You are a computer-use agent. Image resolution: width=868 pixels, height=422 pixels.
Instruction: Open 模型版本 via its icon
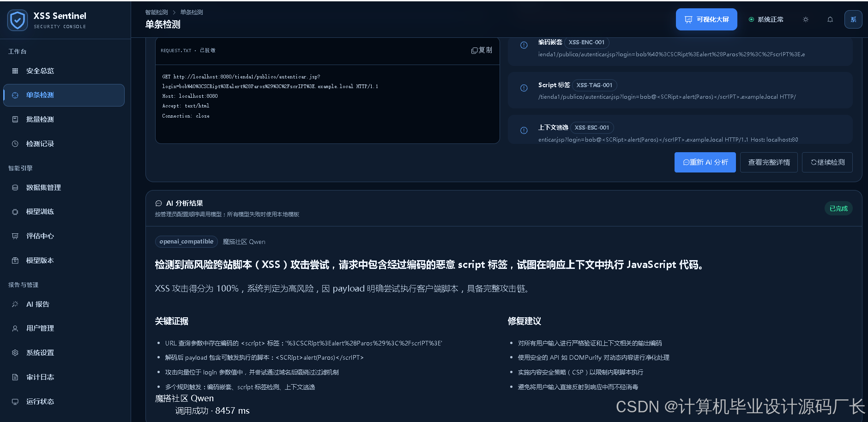(15, 261)
